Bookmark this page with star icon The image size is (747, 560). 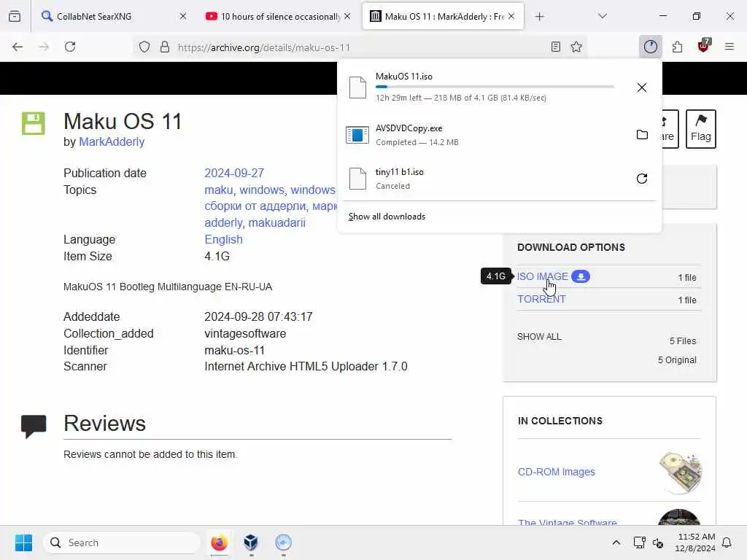[576, 47]
